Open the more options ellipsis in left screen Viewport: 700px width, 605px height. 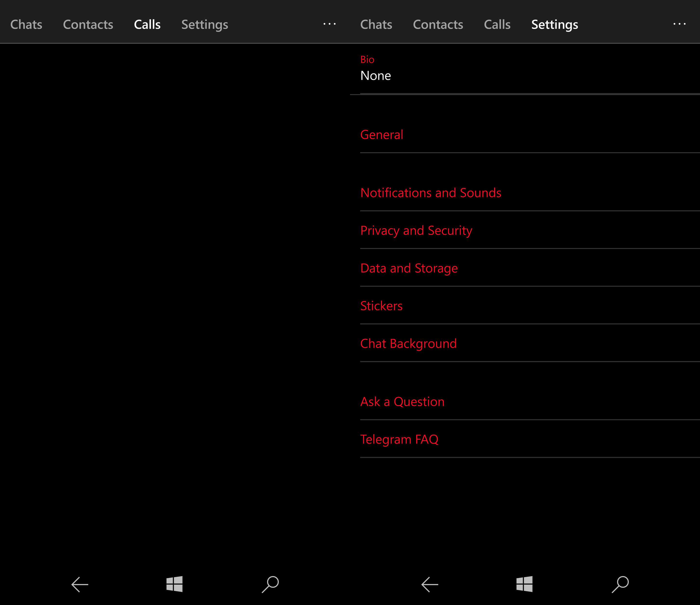click(x=330, y=24)
